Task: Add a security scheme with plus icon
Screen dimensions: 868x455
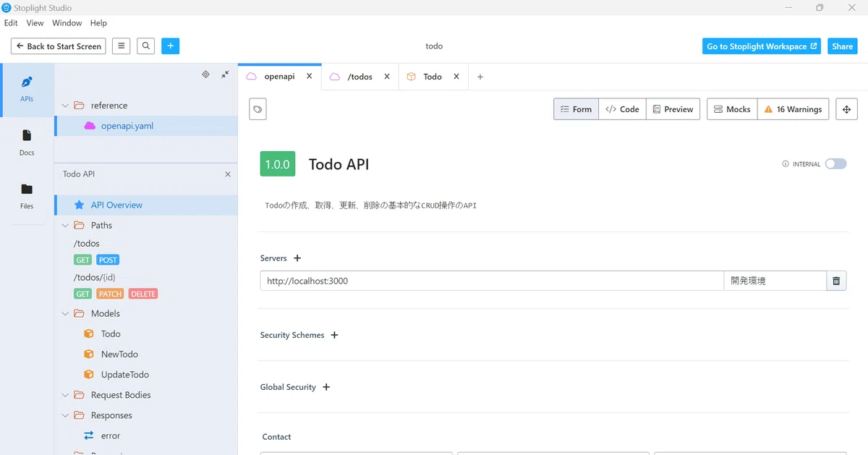Action: click(x=334, y=335)
